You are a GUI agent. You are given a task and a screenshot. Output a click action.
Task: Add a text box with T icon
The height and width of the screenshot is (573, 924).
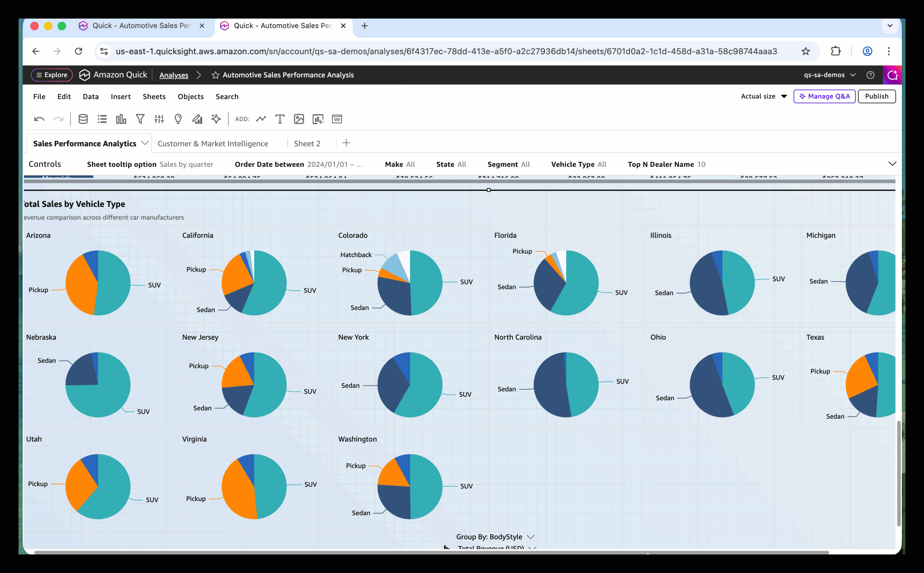(280, 119)
